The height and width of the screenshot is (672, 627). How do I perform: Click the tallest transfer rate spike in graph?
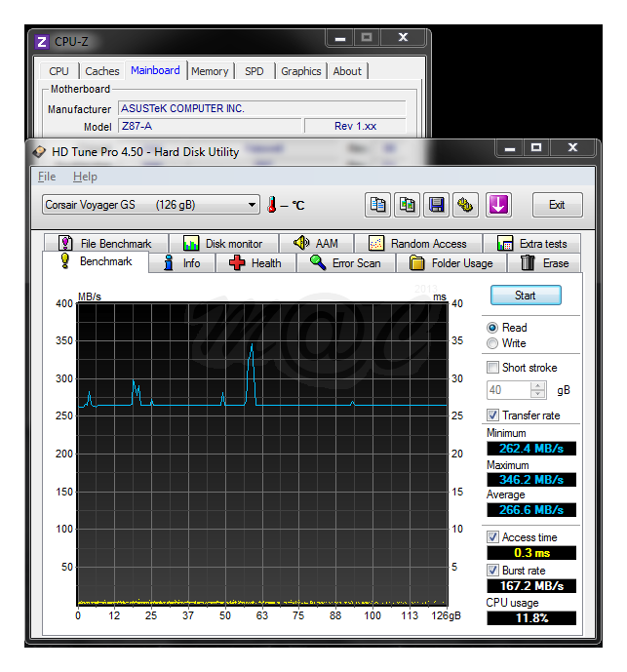coord(252,373)
